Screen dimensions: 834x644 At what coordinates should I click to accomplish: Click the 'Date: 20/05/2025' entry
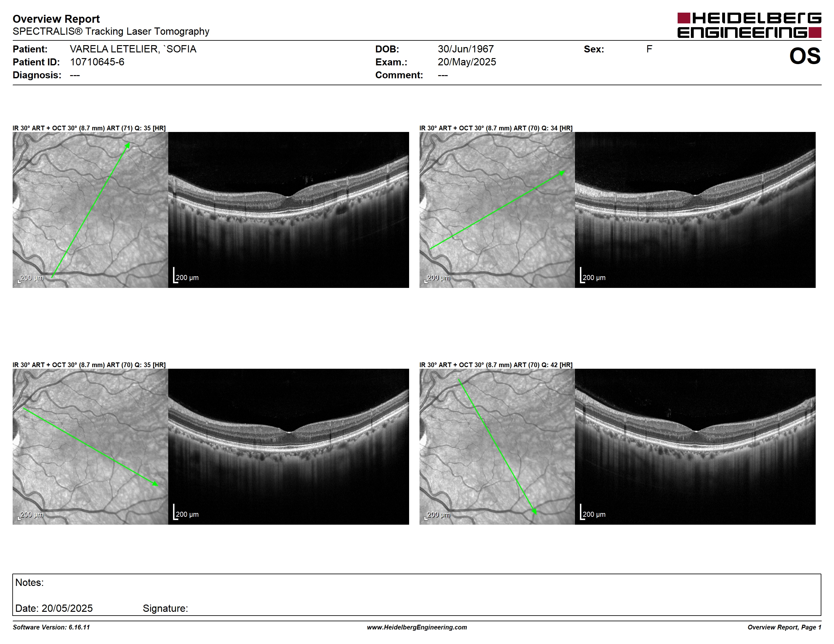pos(54,609)
